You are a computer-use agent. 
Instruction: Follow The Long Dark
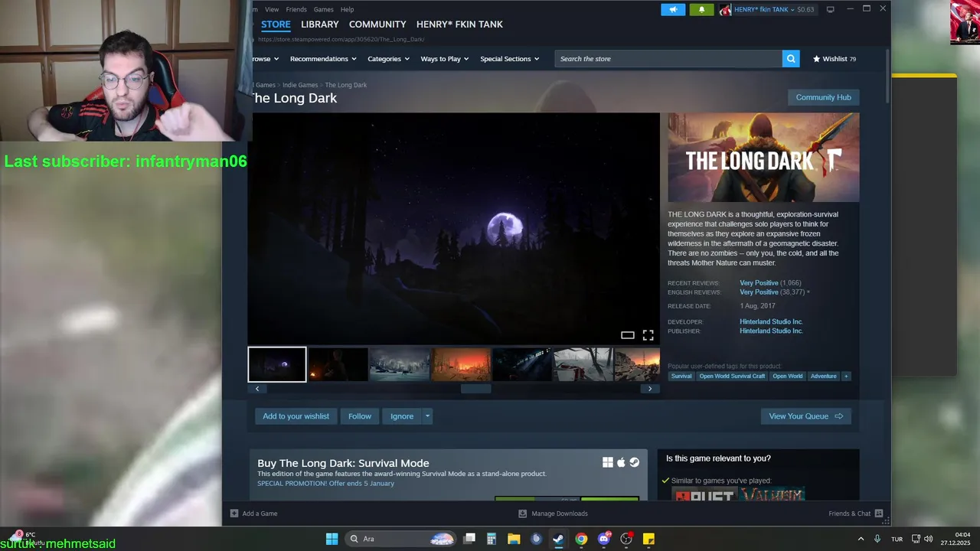(x=360, y=416)
